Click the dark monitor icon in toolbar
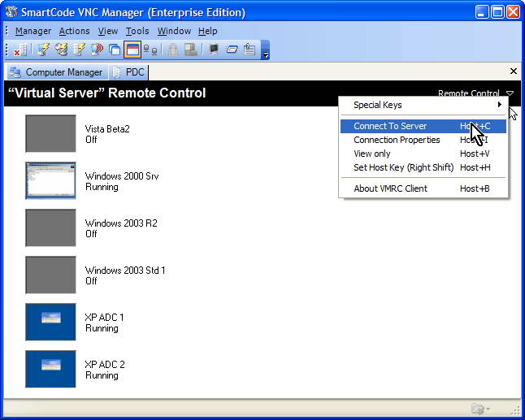Image resolution: width=525 pixels, height=420 pixels. click(214, 50)
